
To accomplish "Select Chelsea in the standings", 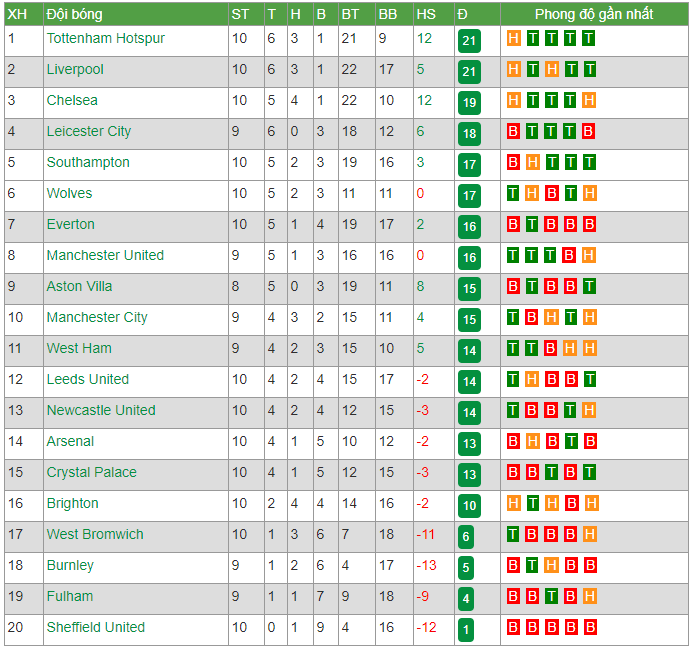I will coord(72,100).
